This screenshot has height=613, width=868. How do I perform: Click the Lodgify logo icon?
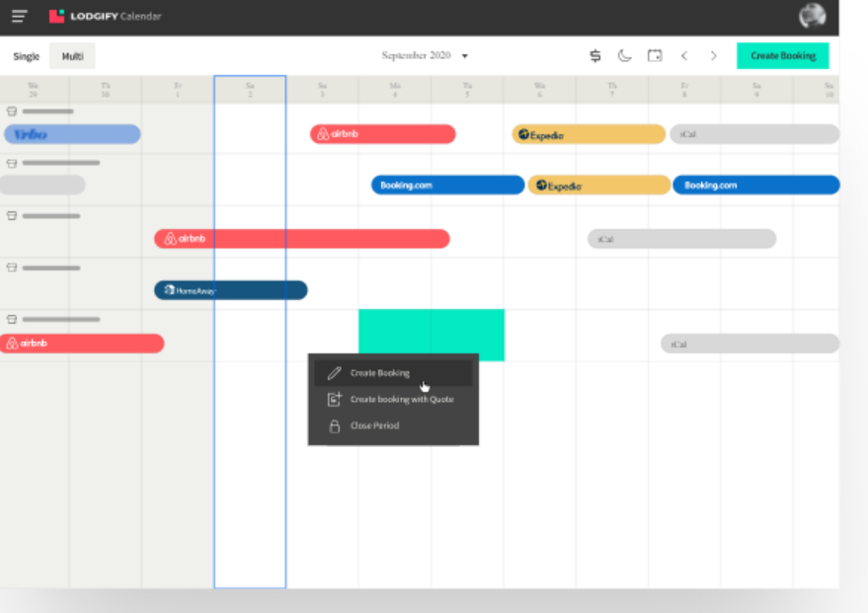(56, 16)
